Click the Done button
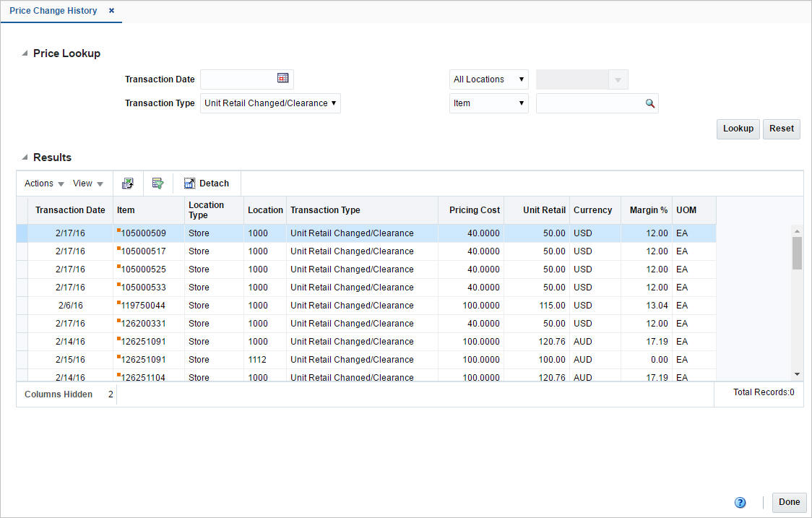812x518 pixels. [789, 502]
